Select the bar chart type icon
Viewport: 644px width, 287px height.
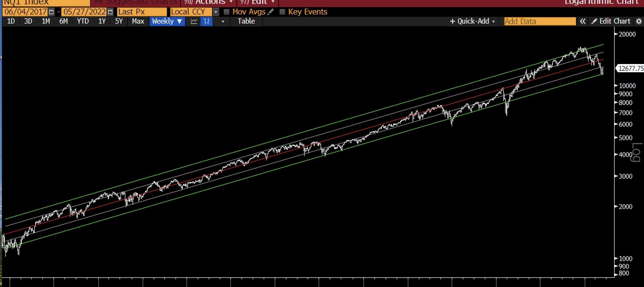[207, 21]
